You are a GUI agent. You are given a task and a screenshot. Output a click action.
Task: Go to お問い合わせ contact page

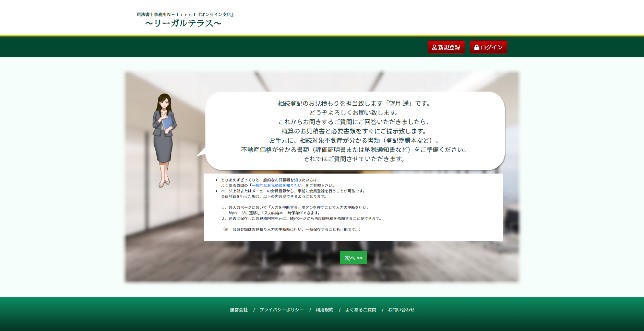[x=401, y=310]
